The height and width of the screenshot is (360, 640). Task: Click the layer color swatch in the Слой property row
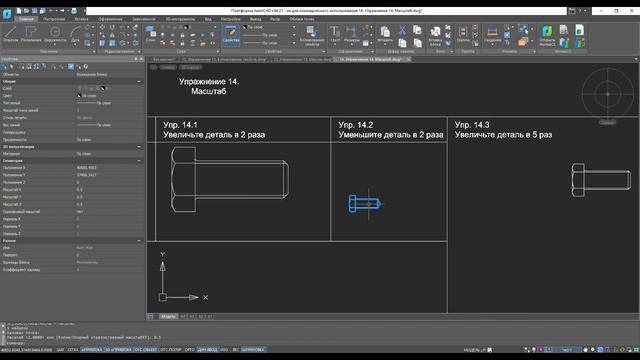pos(103,89)
